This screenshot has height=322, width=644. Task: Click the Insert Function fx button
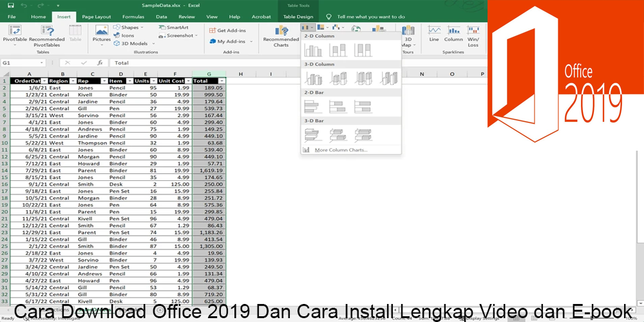pyautogui.click(x=100, y=63)
